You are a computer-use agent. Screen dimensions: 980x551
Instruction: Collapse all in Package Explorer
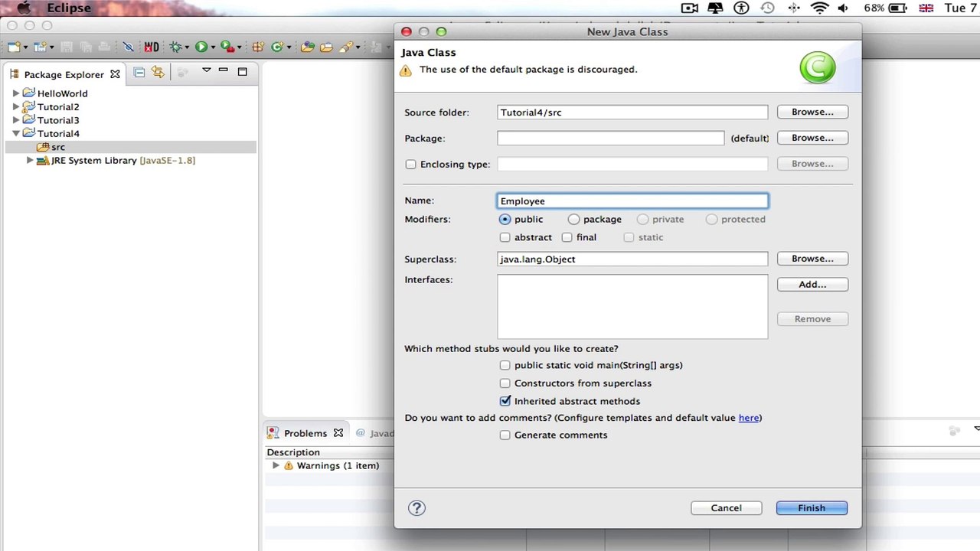[139, 73]
